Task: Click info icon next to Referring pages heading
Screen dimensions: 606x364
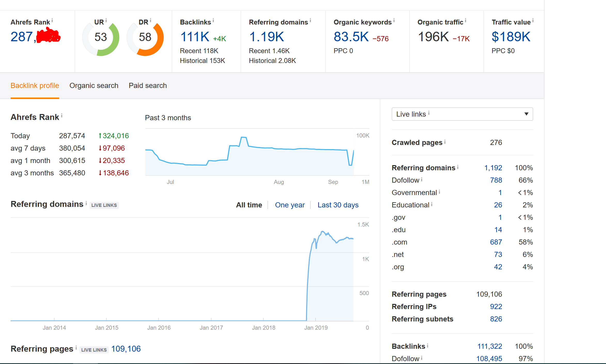Action: [x=76, y=348]
